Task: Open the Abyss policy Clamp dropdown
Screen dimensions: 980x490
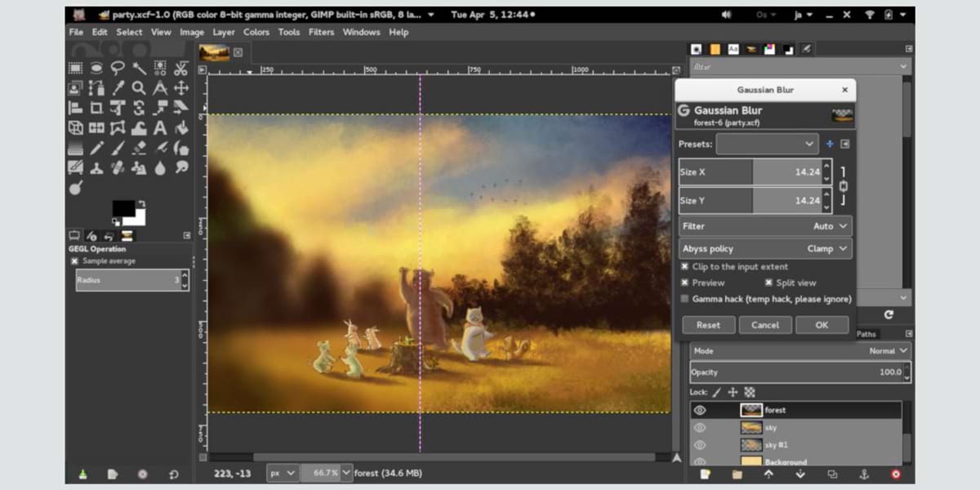Action: (766, 248)
